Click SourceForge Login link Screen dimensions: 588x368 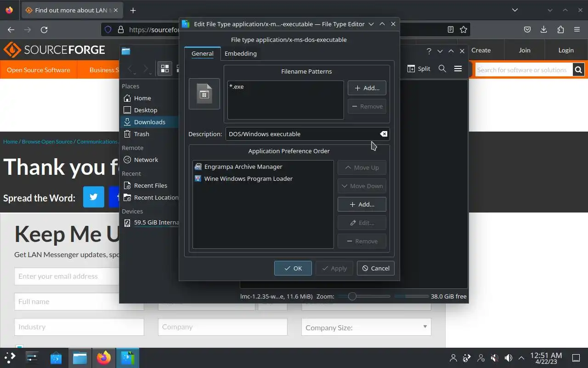pyautogui.click(x=566, y=50)
